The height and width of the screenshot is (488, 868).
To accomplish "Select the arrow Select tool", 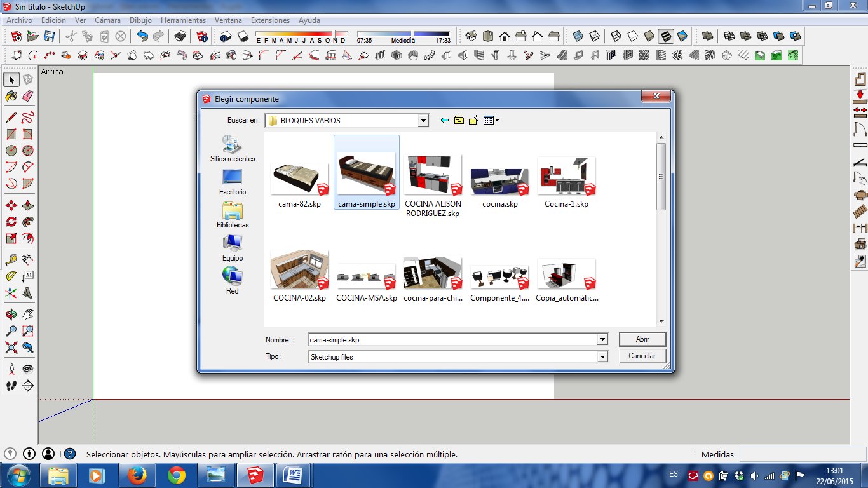I will coord(11,79).
